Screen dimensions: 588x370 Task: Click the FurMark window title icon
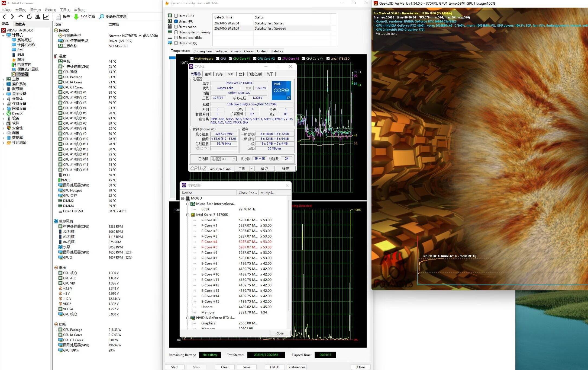tap(376, 4)
